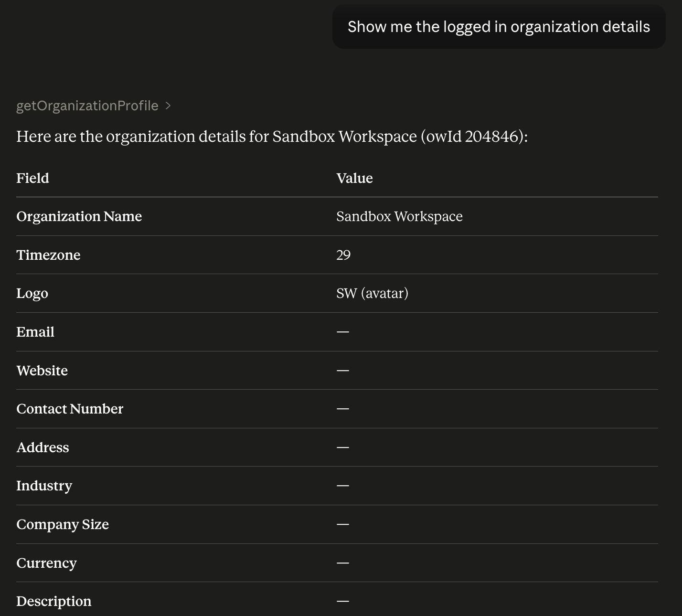Select the 'Address' field label
The height and width of the screenshot is (616, 682).
tap(43, 447)
